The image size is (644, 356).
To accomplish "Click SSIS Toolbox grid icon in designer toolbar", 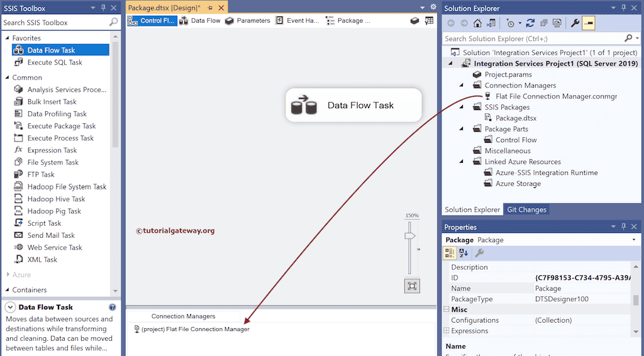I will tap(429, 21).
